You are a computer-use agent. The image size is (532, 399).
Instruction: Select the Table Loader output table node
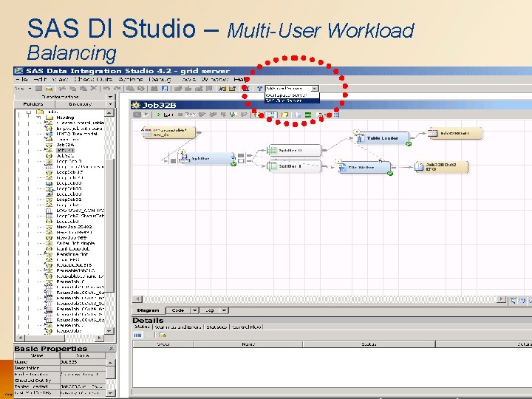pos(455,133)
